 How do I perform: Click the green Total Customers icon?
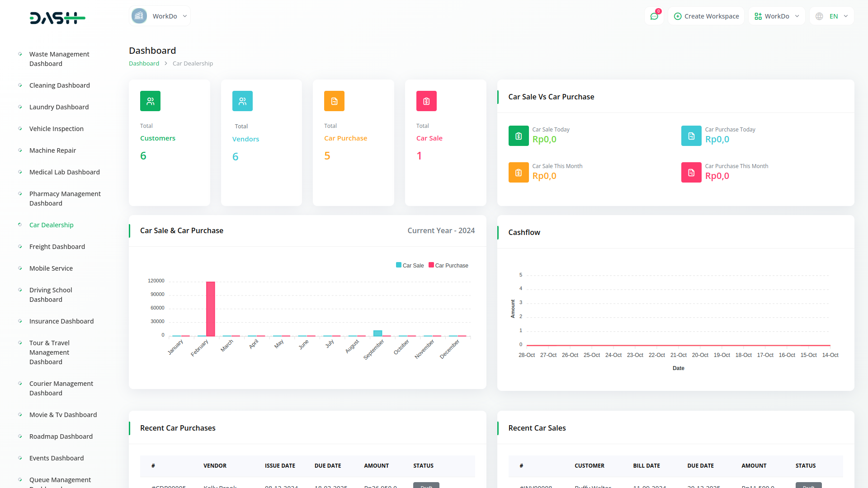tap(150, 101)
